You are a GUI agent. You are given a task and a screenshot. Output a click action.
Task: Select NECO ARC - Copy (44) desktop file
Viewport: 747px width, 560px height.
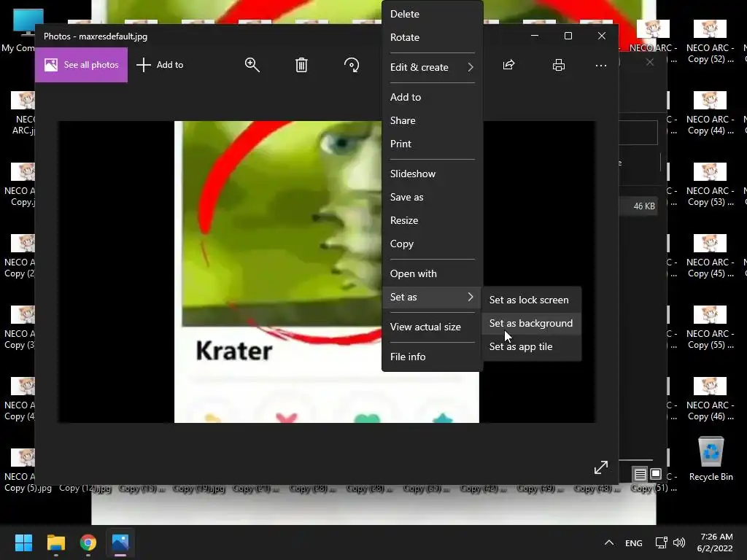711,113
